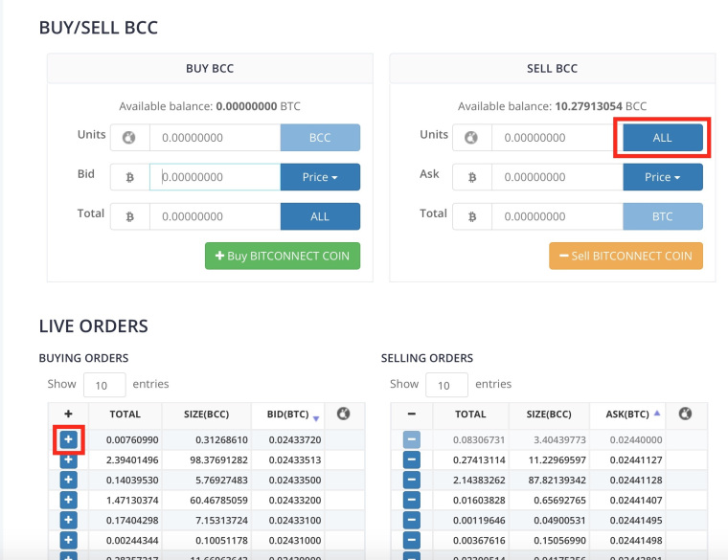Sort selling orders by ASK(BTC) column

tap(627, 414)
